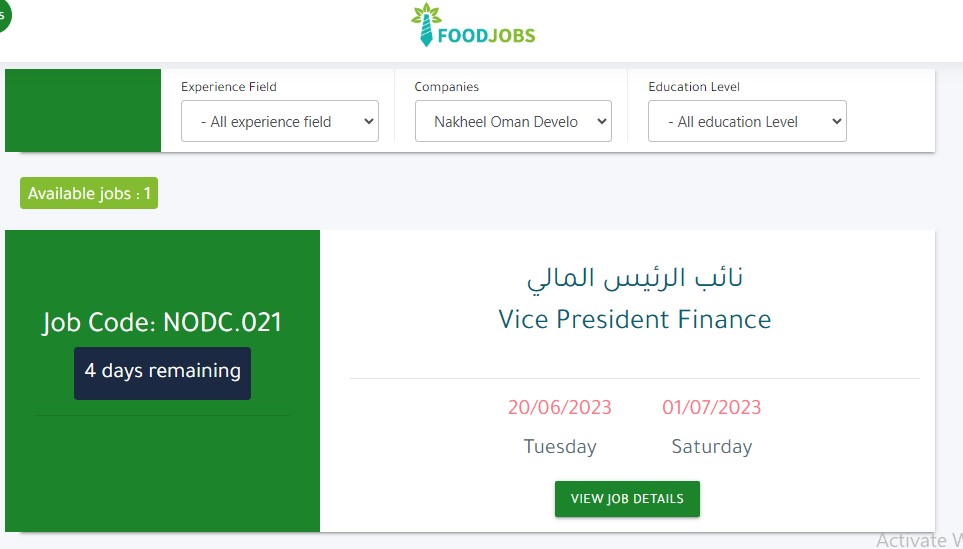Click the 4 days remaining badge
963x549 pixels.
coord(163,373)
